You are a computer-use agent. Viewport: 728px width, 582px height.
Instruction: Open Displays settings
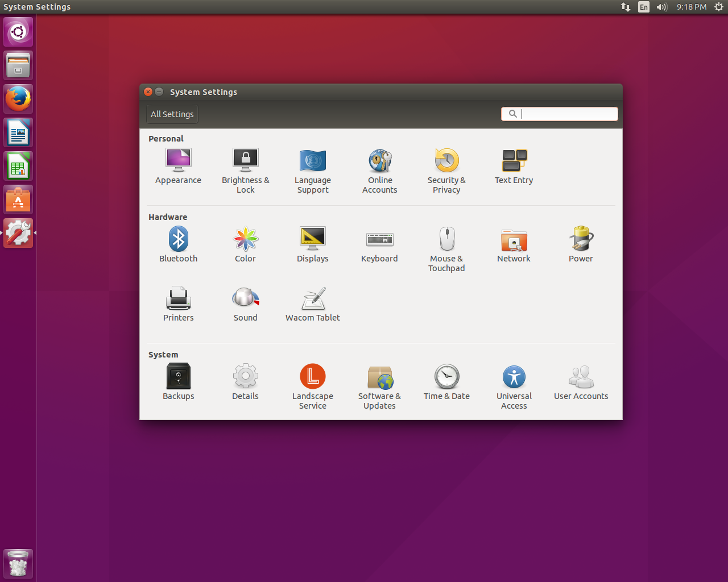tap(313, 245)
